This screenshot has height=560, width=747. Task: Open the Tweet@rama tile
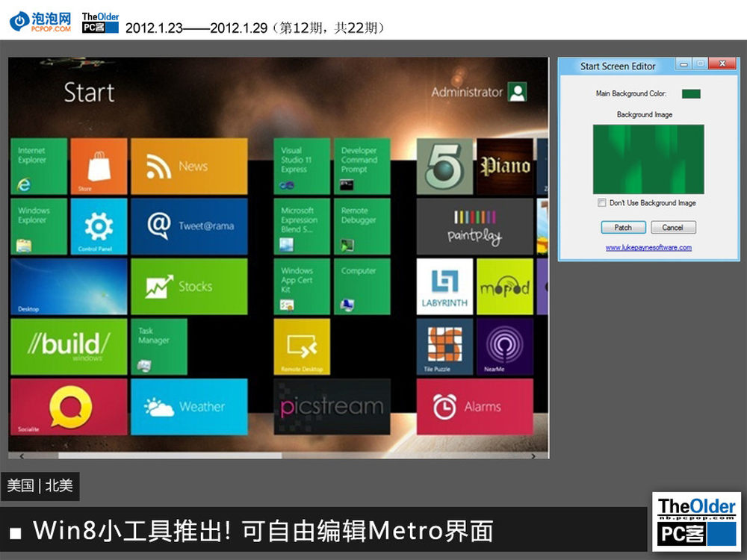(x=189, y=227)
